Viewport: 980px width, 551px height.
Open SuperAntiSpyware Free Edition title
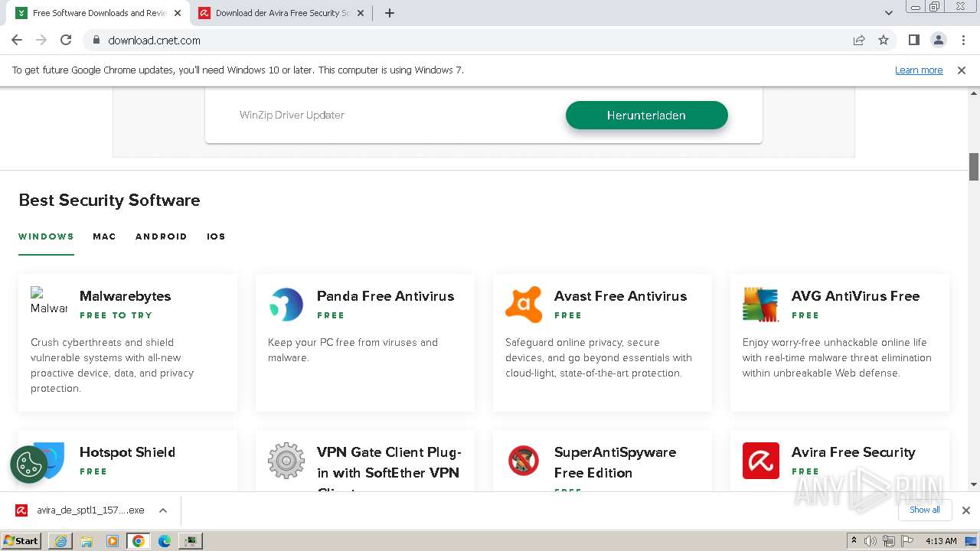click(x=615, y=462)
